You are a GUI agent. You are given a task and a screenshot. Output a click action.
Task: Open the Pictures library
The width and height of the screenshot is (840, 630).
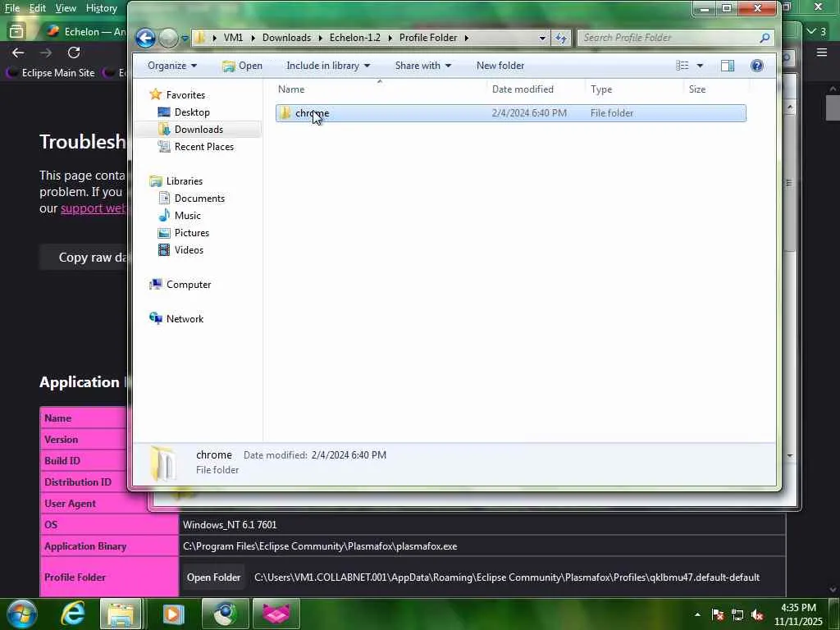[x=191, y=232]
